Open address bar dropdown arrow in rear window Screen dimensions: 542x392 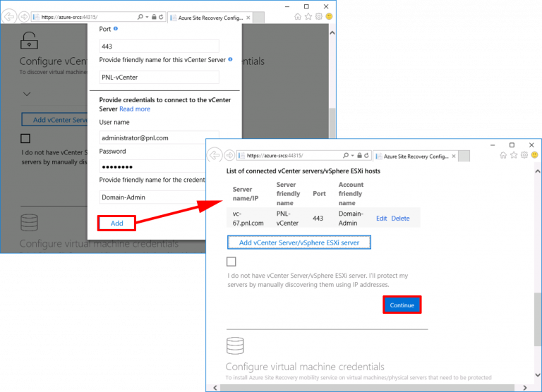pyautogui.click(x=147, y=17)
